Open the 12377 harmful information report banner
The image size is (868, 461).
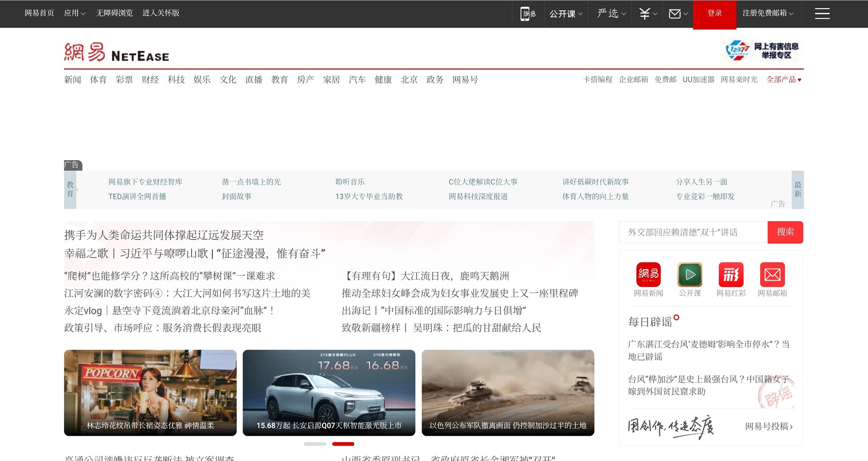point(763,50)
